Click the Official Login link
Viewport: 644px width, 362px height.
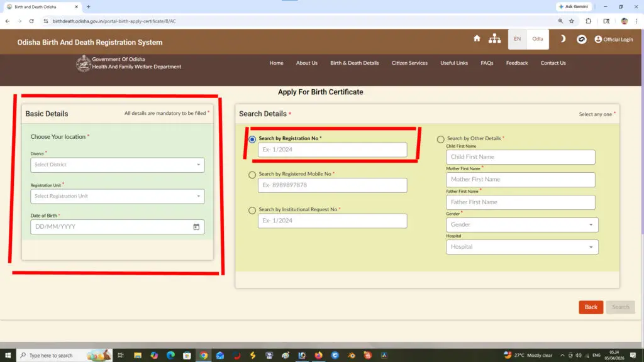coord(614,39)
